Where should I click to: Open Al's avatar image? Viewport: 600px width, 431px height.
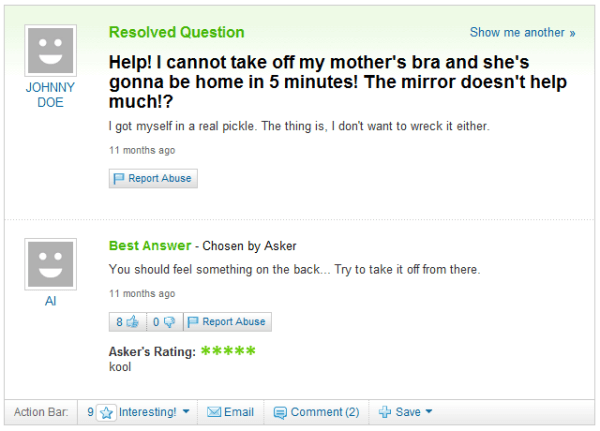tap(51, 264)
